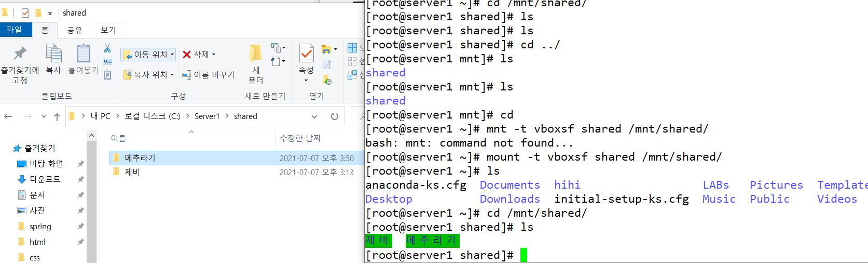Viewport: 868px width, 263px height.
Task: Click navigation pane scrollbar up arrow
Action: click(92, 136)
